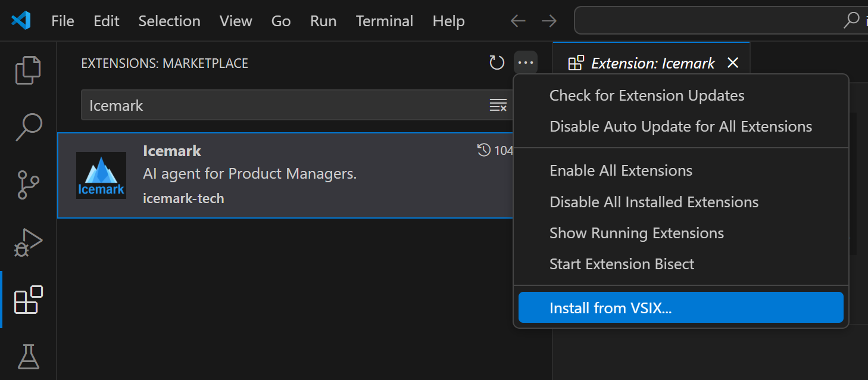Select Disable Auto Update for All Extensions
Viewport: 868px width, 380px height.
681,126
